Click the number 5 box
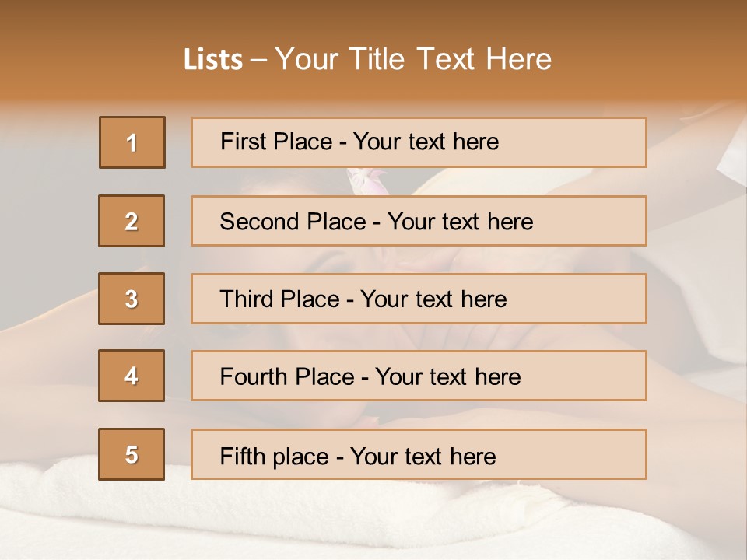Viewport: 747px width, 560px height. 132,454
